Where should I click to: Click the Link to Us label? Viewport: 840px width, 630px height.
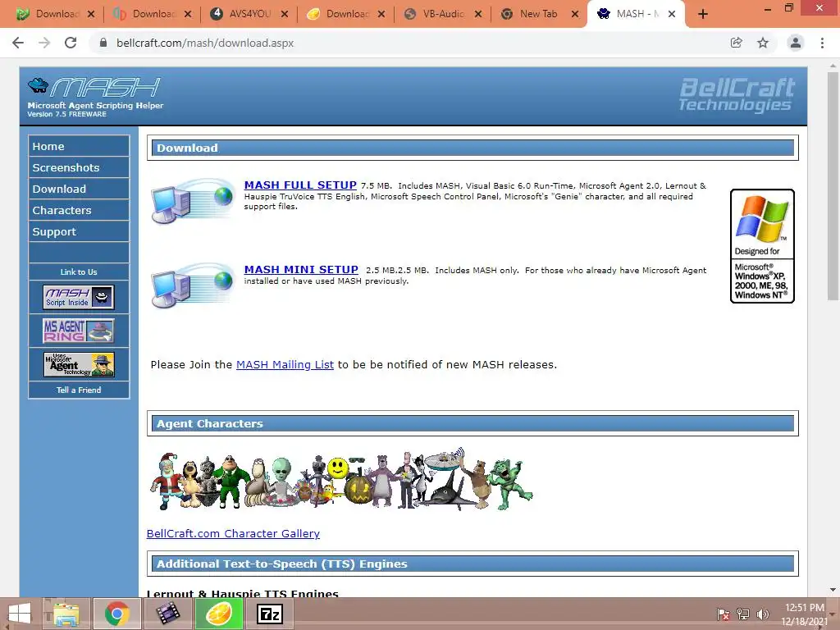79,272
